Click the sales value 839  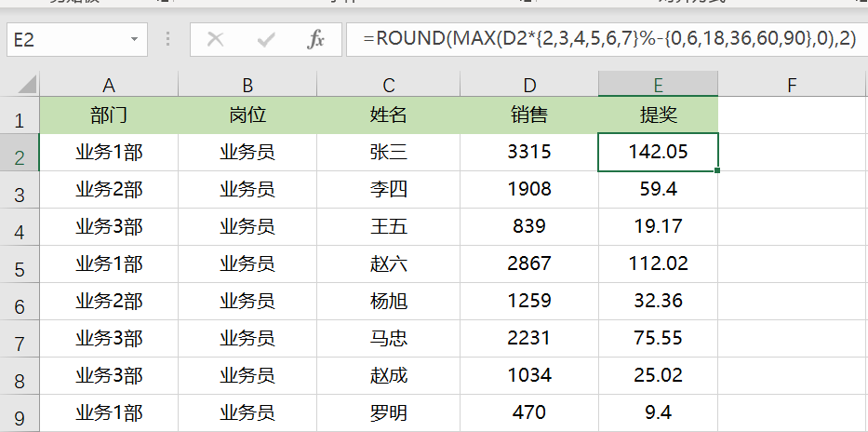point(529,226)
